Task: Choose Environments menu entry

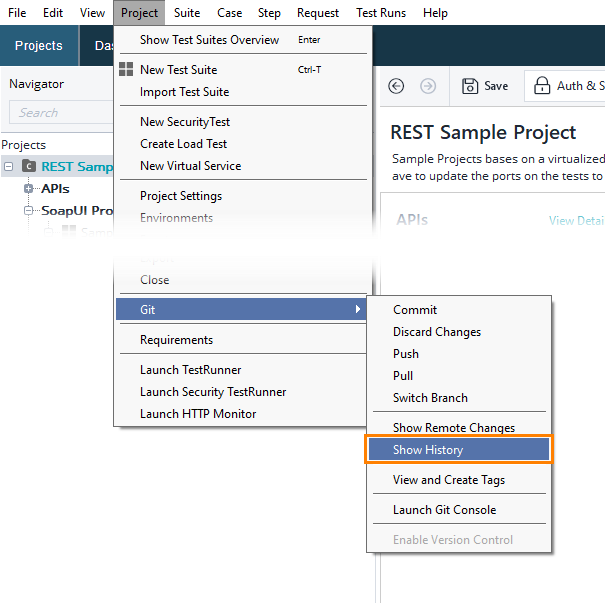Action: 243,218
